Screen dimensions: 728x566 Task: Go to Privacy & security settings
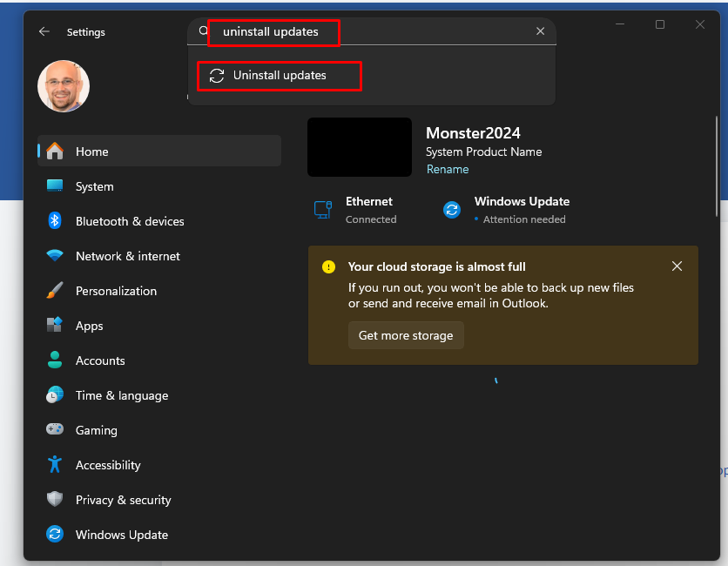click(x=159, y=500)
